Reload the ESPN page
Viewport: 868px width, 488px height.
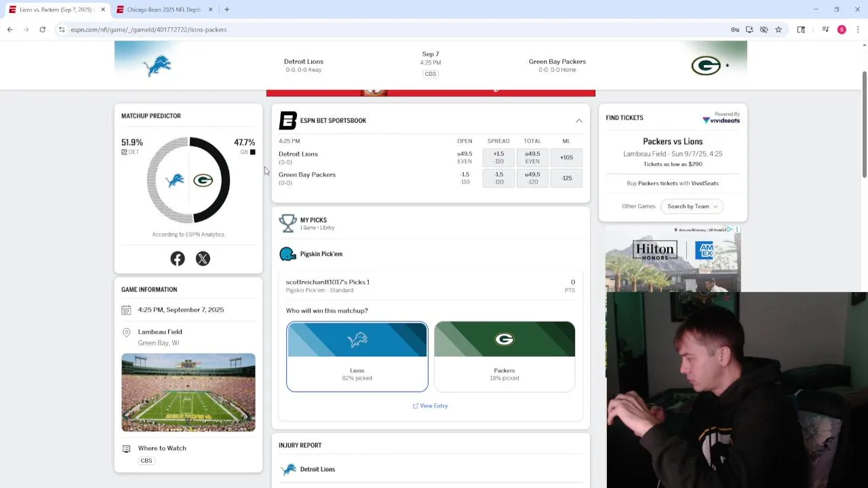click(x=42, y=29)
